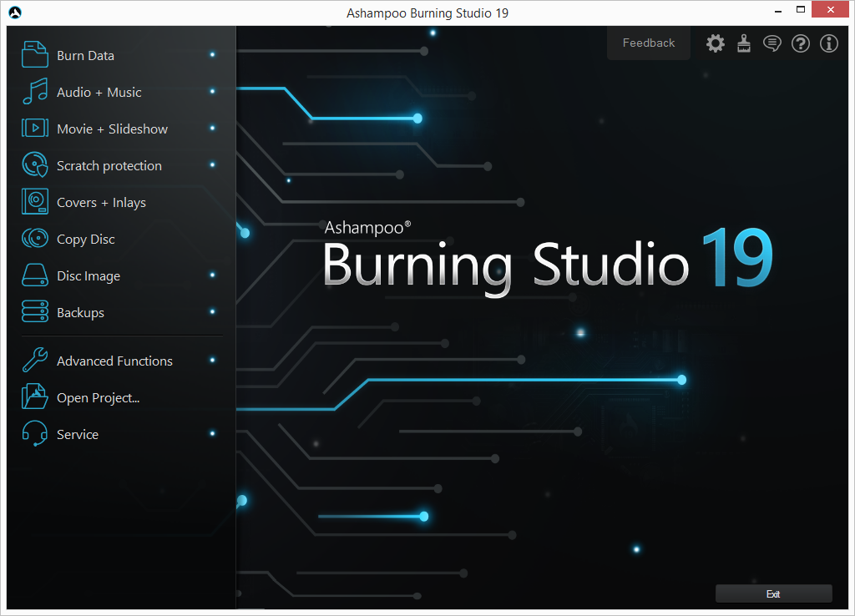Select the Advanced Functions menu label
The width and height of the screenshot is (855, 616).
point(114,361)
